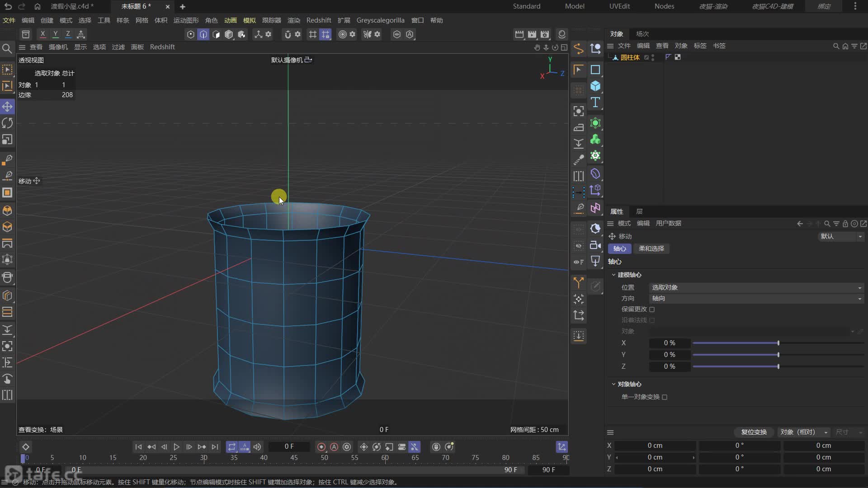Screen dimensions: 868x488
Task: Click the Y axis percentage slider
Action: point(778,355)
